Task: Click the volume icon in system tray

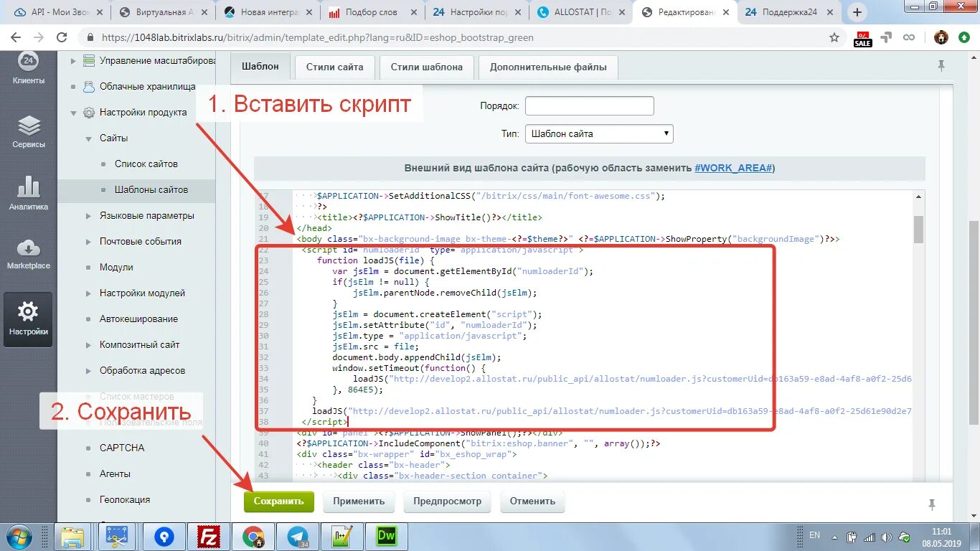Action: 886,537
